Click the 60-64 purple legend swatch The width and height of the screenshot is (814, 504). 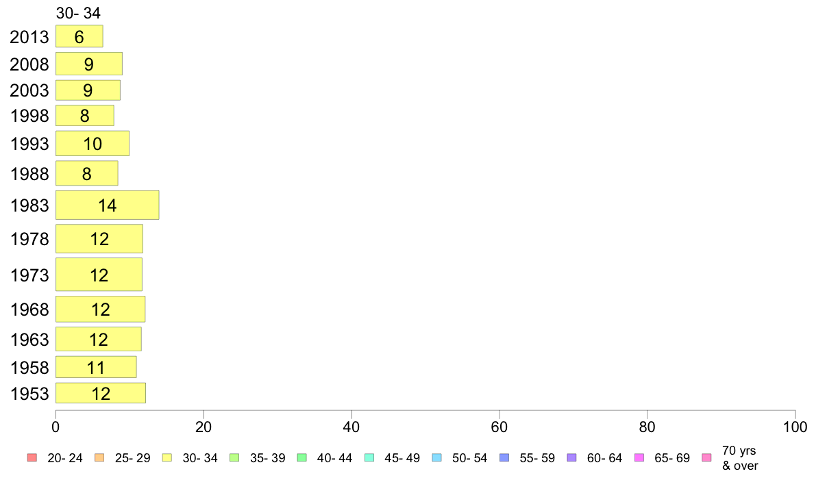[x=571, y=458]
